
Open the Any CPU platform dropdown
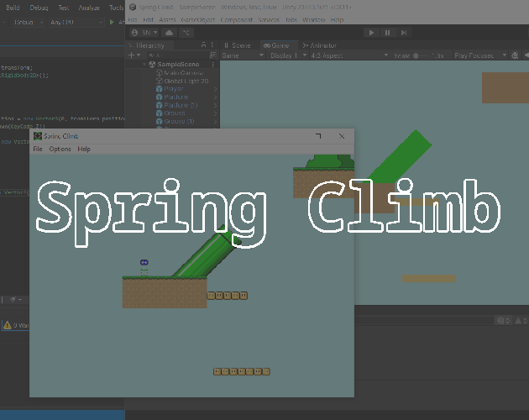76,23
